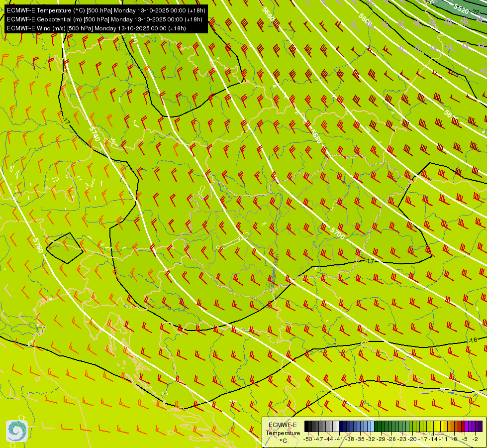Click the white legend swatch above -41
The image size is (487, 448).
338,426
